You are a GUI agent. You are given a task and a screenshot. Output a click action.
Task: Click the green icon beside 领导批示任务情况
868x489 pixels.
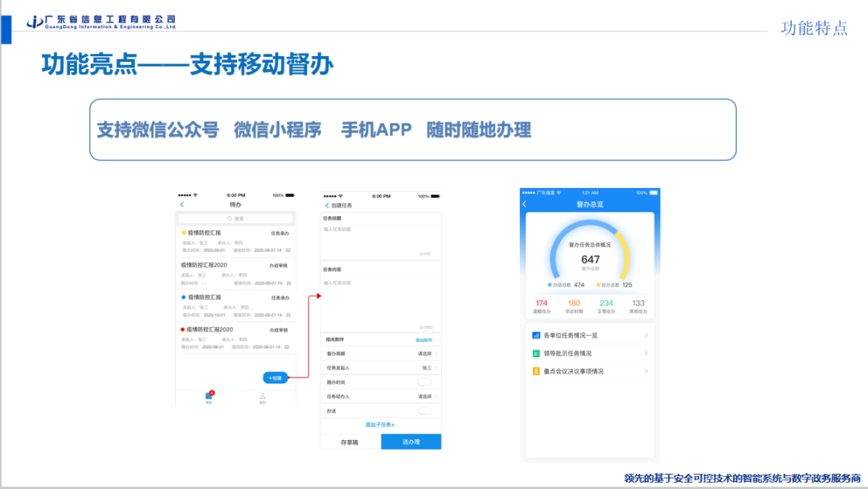pyautogui.click(x=535, y=352)
